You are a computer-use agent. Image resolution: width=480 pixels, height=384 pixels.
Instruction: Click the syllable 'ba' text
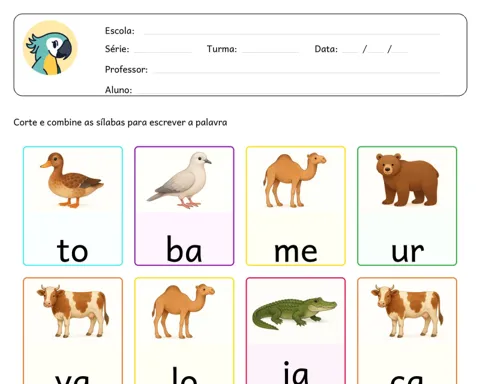184,249
